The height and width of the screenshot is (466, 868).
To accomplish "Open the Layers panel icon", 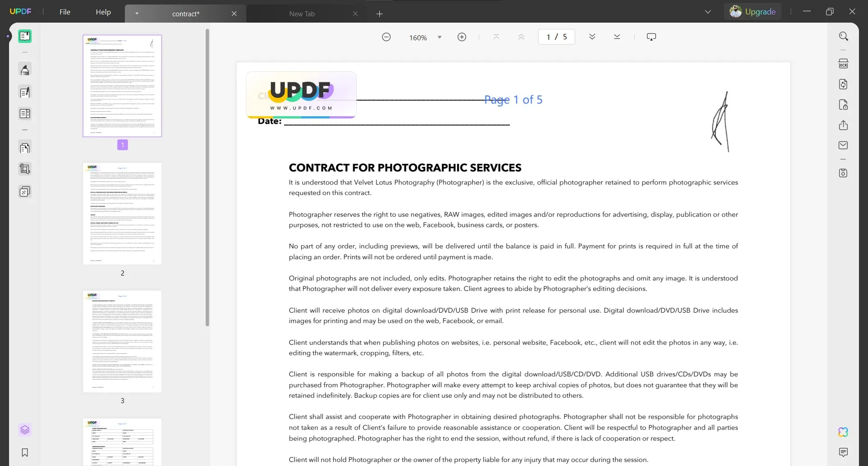I will click(25, 430).
